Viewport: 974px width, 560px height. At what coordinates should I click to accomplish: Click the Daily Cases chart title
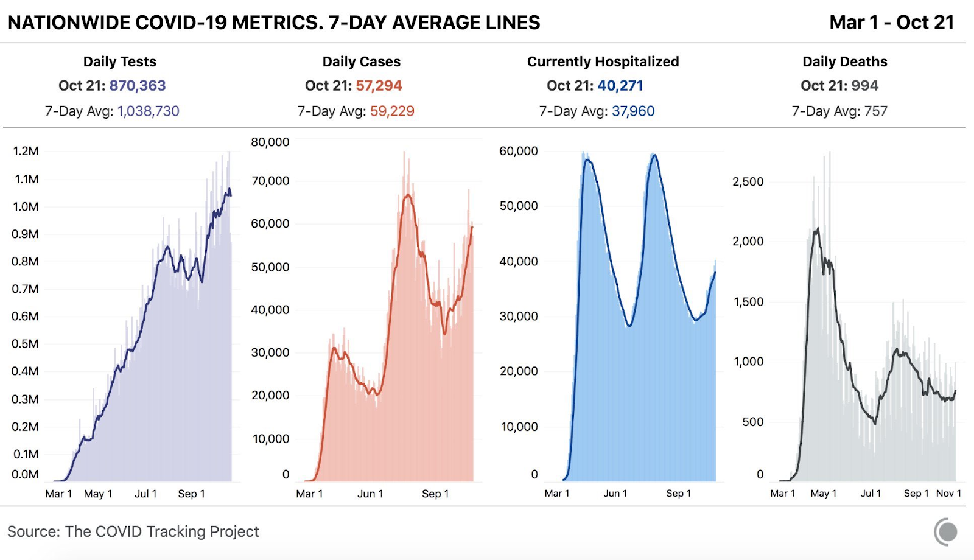362,61
